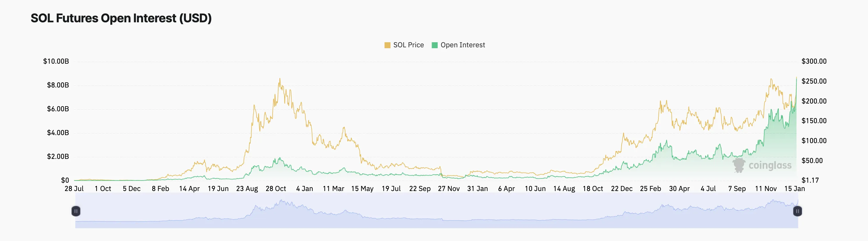Viewport: 868px width, 241px height.
Task: Click the 11 Nov date axis label
Action: pos(765,189)
